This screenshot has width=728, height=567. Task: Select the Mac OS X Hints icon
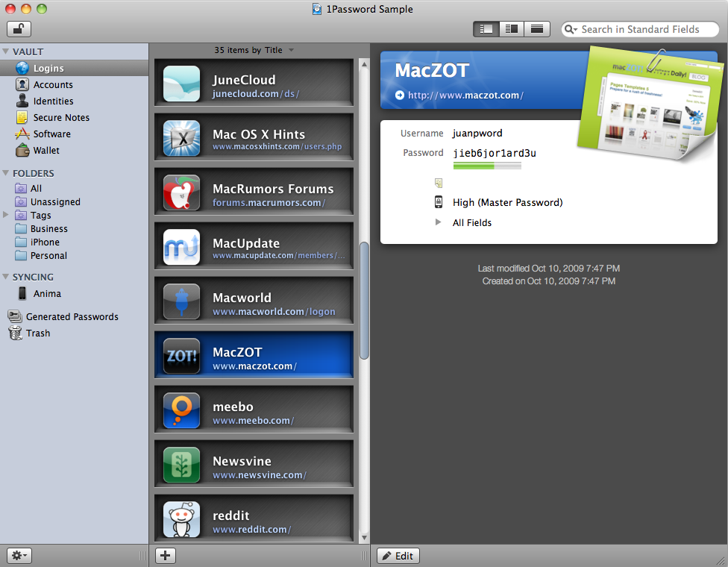181,138
